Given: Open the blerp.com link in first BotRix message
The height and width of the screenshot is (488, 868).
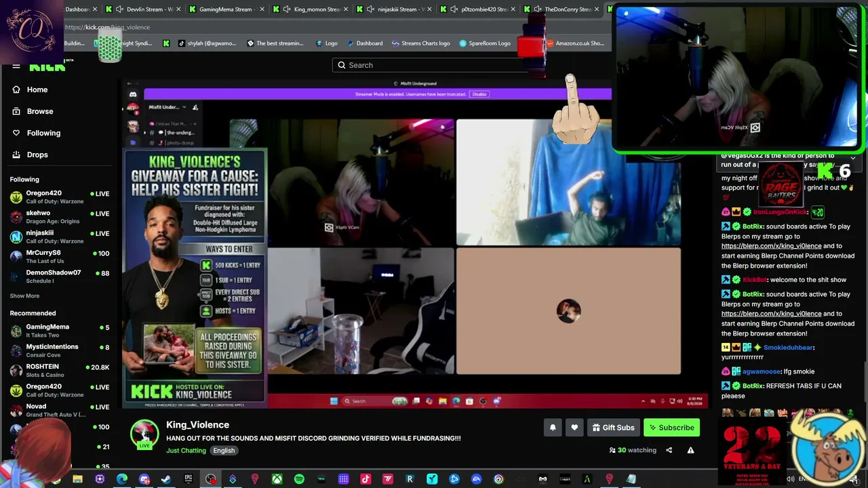Looking at the screenshot, I should (771, 246).
